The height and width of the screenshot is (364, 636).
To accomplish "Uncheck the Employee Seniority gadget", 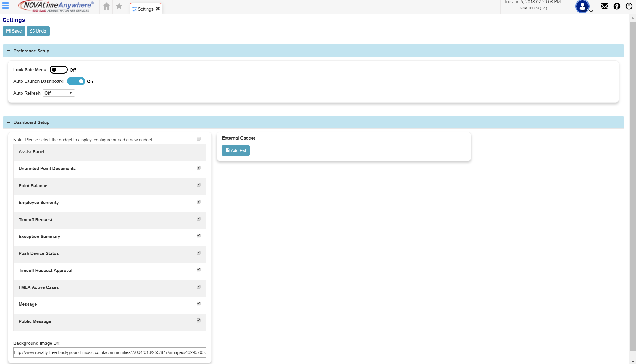I will (x=198, y=202).
